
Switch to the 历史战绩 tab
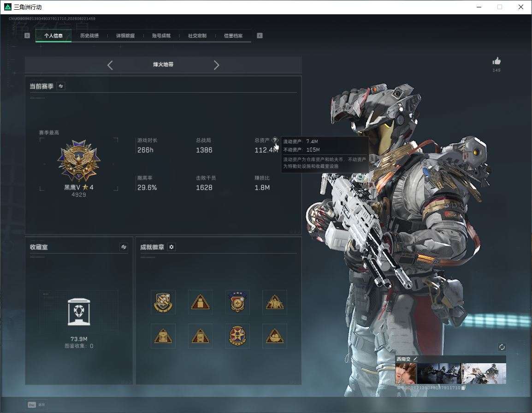(x=89, y=35)
